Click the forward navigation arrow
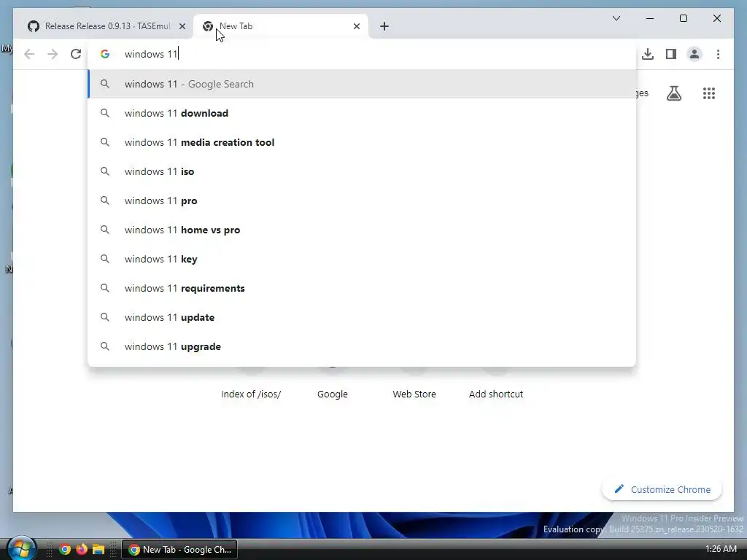This screenshot has height=560, width=747. click(53, 54)
